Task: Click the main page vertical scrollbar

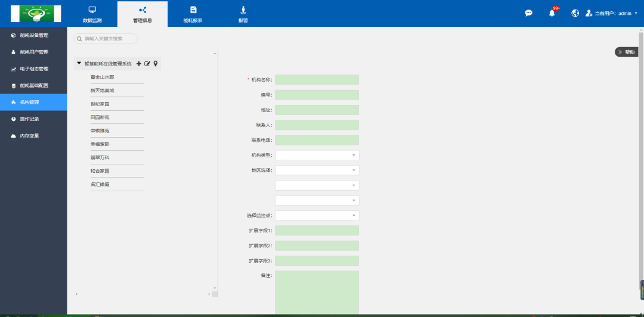Action: point(641,160)
